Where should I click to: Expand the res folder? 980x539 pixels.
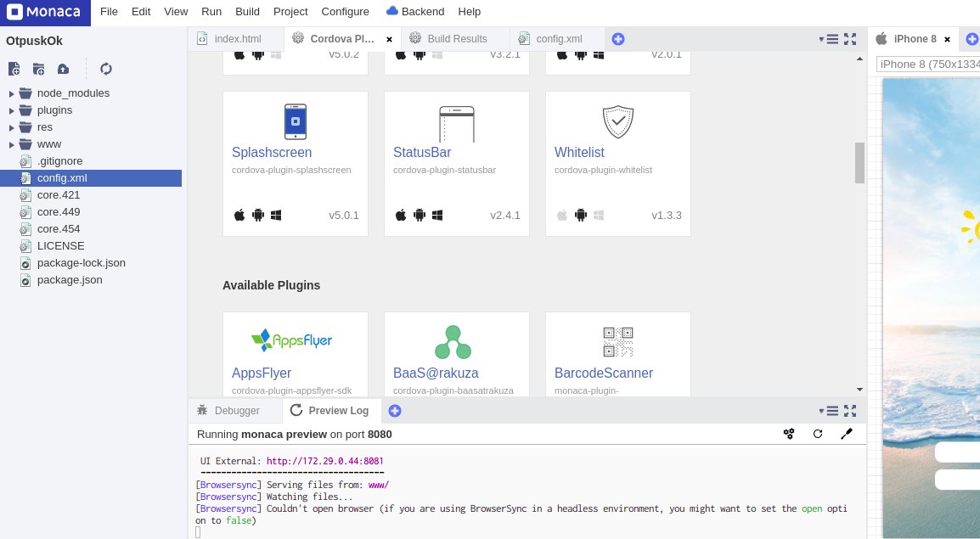coord(11,127)
